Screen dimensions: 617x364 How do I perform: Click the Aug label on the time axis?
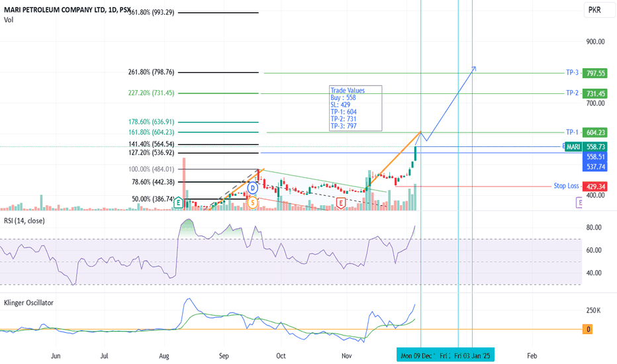click(164, 356)
